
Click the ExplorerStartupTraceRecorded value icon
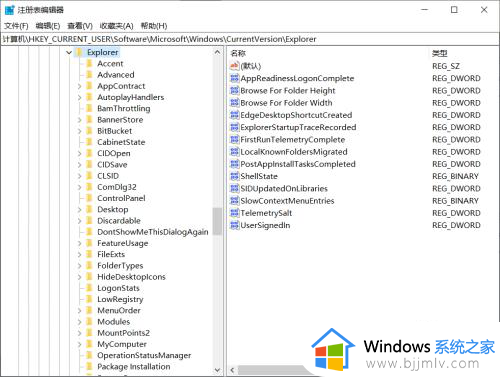click(x=235, y=127)
